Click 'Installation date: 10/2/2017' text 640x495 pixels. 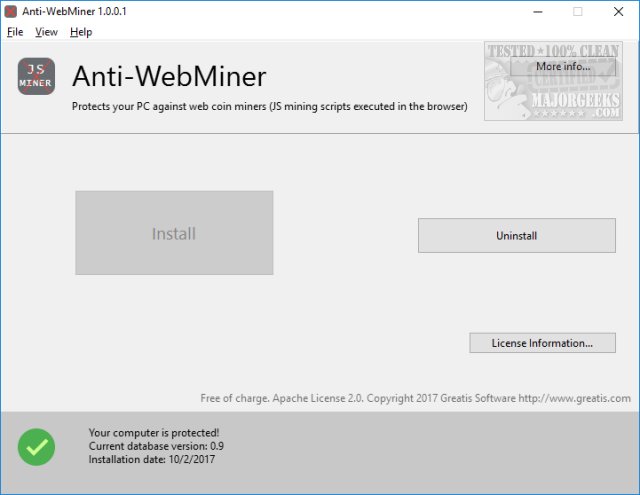(x=152, y=459)
